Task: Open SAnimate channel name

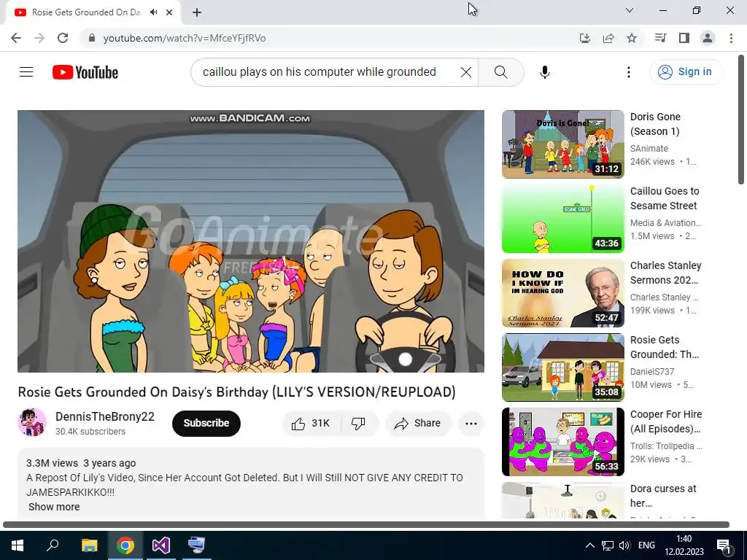Action: [649, 149]
